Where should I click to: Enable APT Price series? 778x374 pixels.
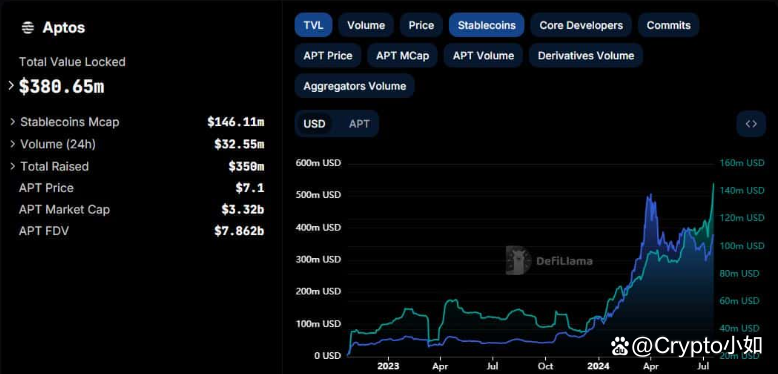(328, 56)
